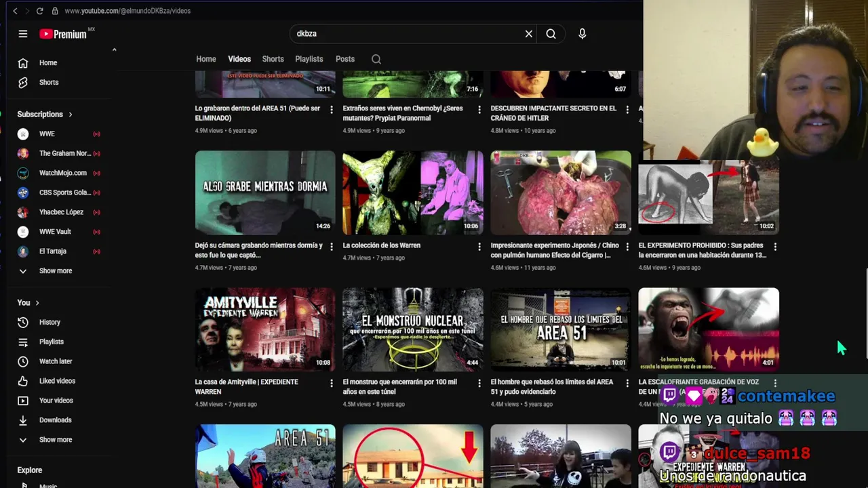Play Amityville Expediente Warren thumbnail
The height and width of the screenshot is (488, 868).
click(x=265, y=329)
